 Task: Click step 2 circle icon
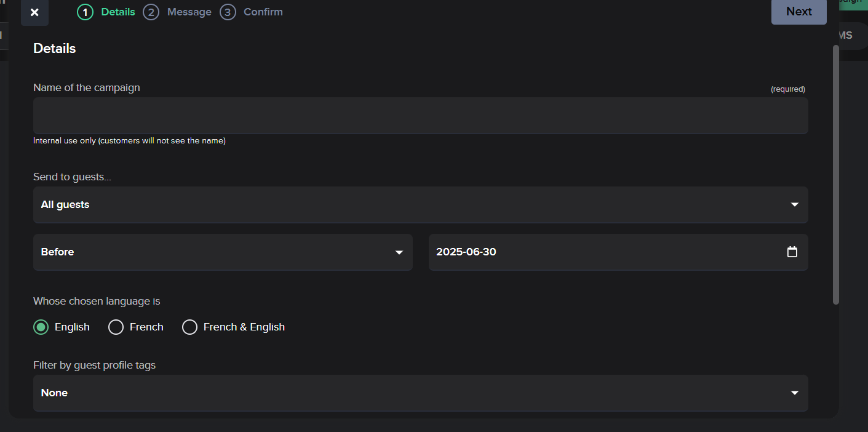tap(151, 12)
